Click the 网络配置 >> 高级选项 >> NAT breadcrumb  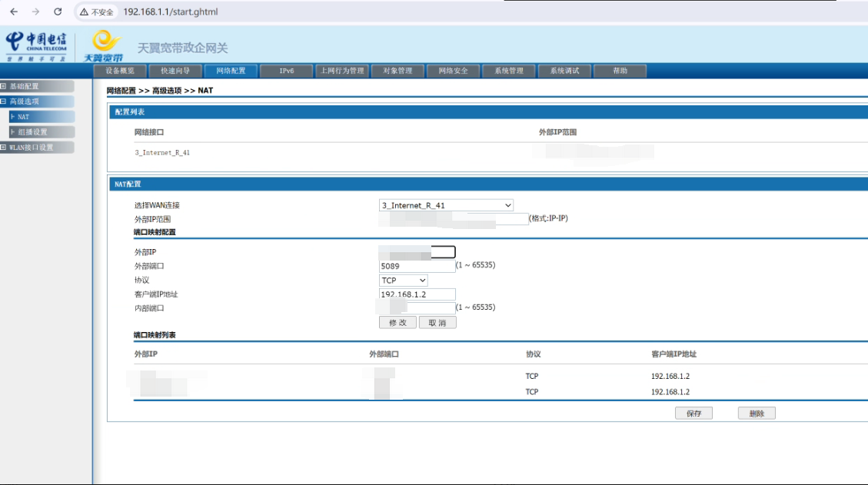tap(160, 90)
